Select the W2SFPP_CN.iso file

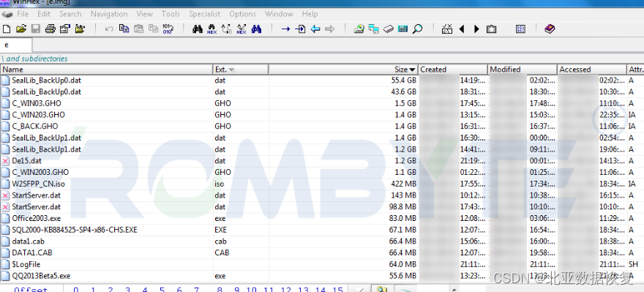(38, 184)
